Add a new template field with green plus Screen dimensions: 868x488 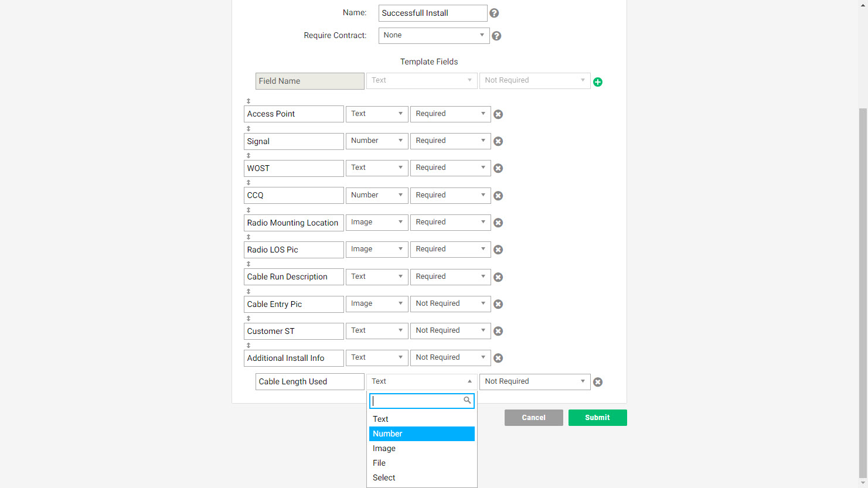coord(598,82)
